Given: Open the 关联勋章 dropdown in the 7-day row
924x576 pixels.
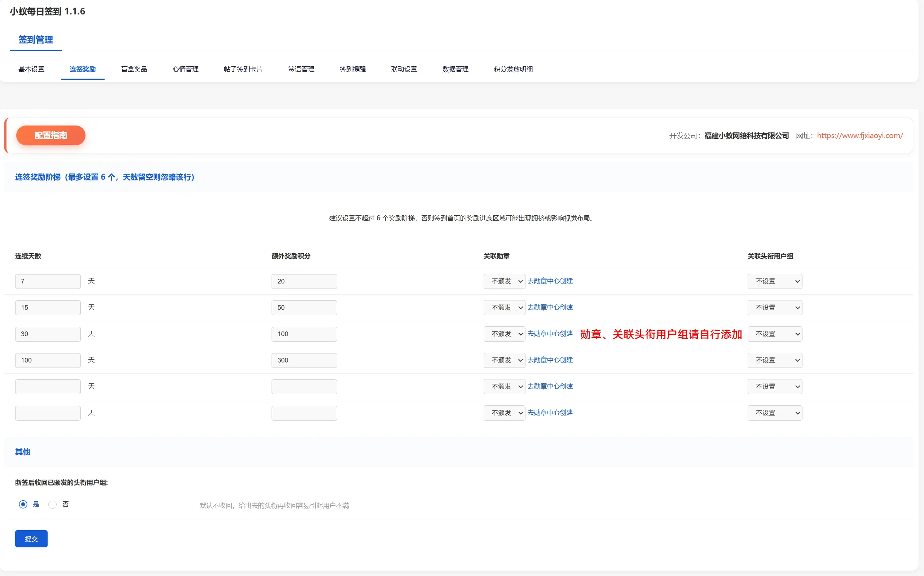Looking at the screenshot, I should 504,281.
